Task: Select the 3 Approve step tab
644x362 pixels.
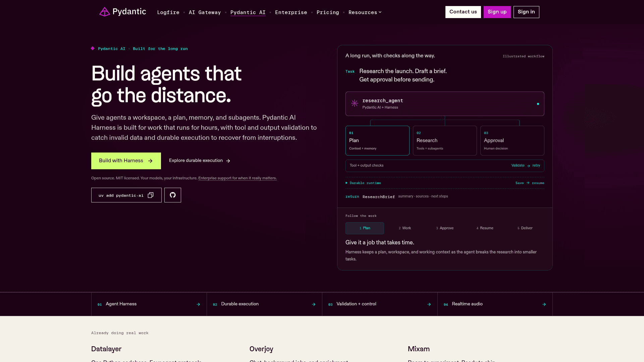Action: [445, 228]
